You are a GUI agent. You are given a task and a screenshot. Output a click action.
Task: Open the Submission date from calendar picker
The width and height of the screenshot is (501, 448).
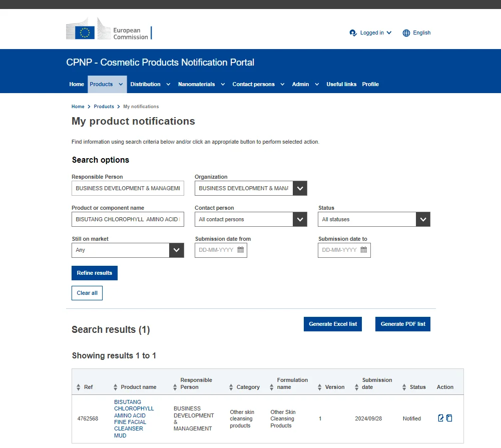coord(240,250)
